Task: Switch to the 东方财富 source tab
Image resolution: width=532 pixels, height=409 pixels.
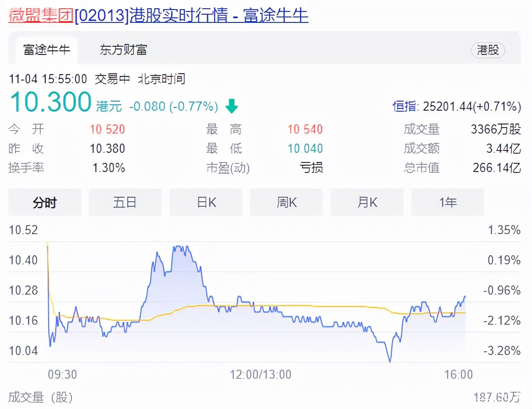Action: point(124,50)
